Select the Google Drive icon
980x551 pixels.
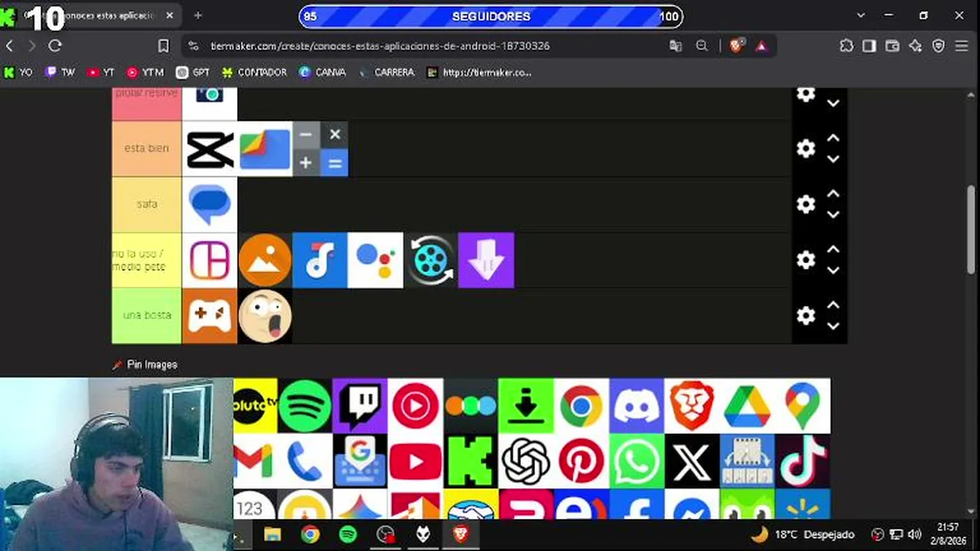(746, 406)
